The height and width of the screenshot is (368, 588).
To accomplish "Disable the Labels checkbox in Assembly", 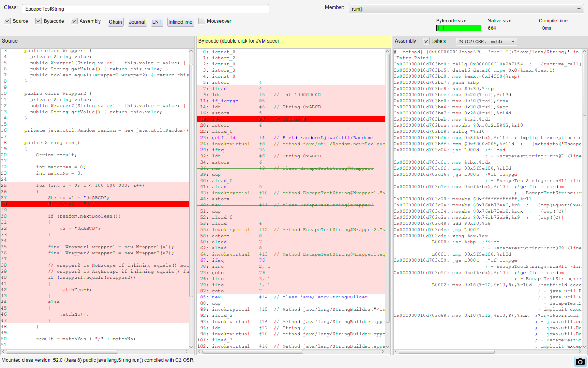I will (426, 41).
